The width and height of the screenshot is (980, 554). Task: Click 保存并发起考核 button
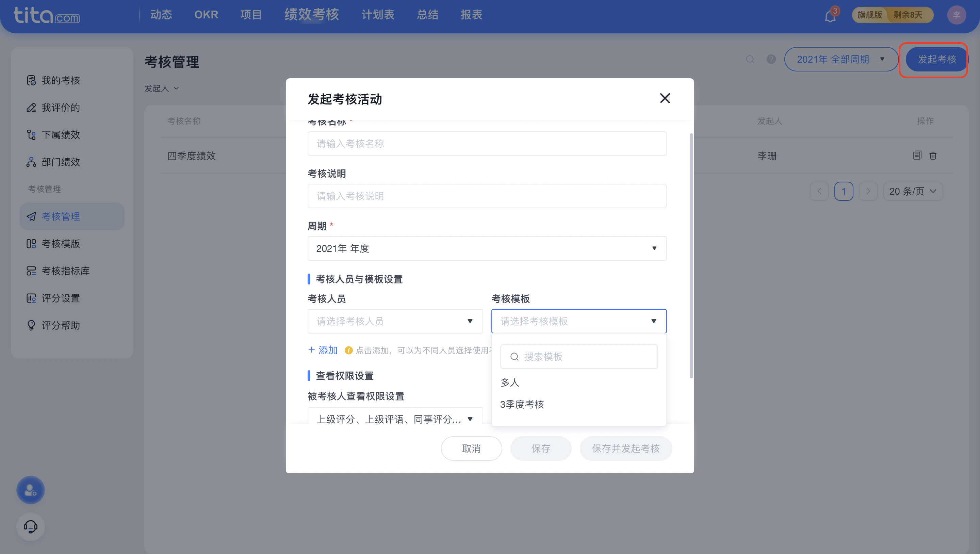tap(626, 448)
